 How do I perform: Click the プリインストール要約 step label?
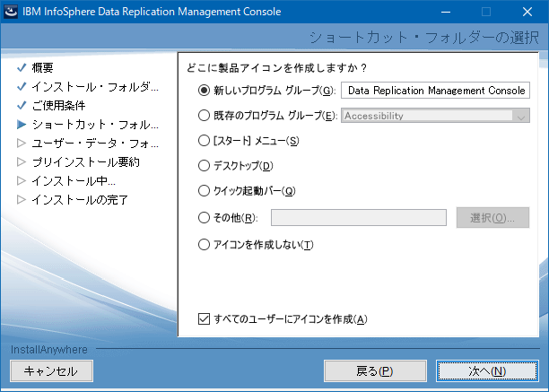[x=86, y=162]
